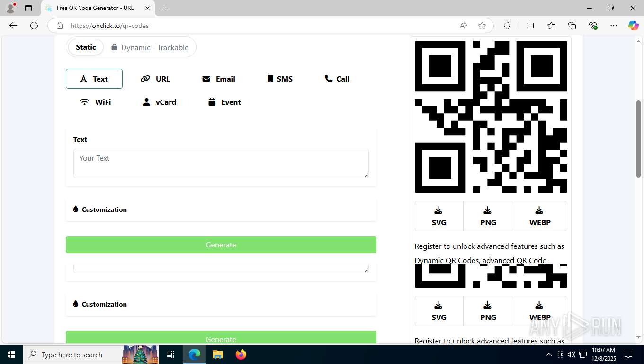
Task: Click the generated QR code image
Action: pos(491,117)
